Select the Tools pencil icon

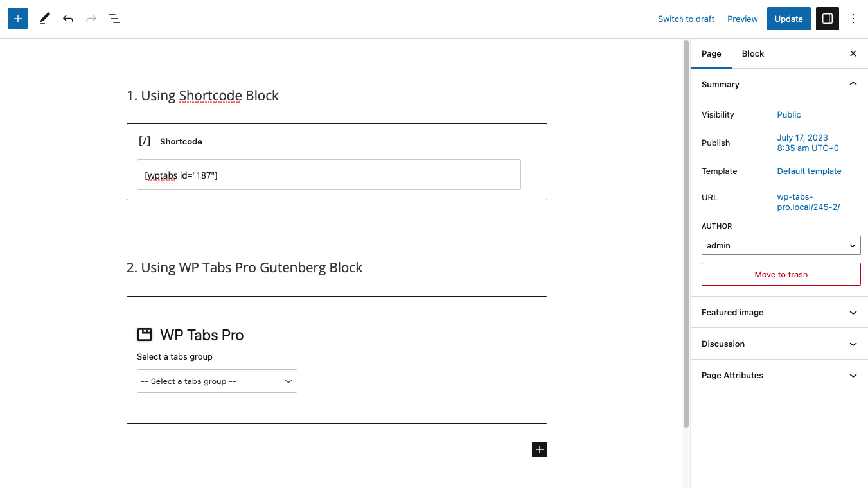click(x=44, y=19)
